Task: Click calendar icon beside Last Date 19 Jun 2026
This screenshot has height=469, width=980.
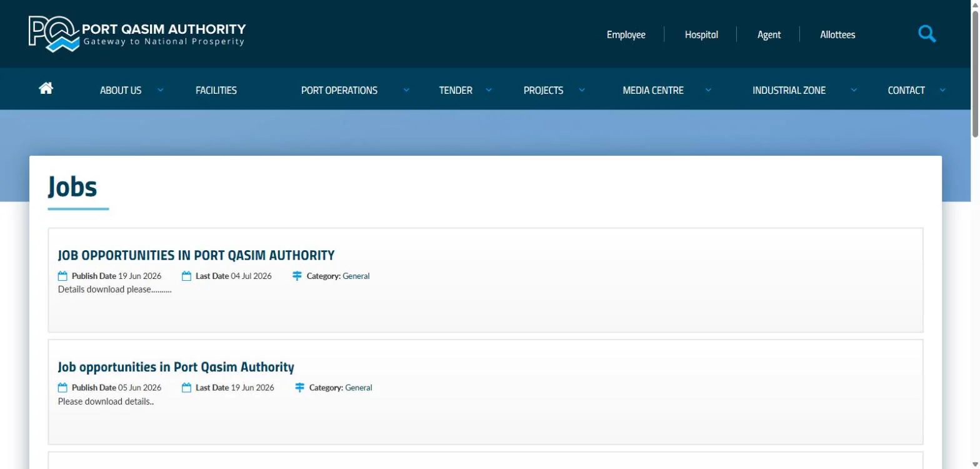Action: pos(186,388)
